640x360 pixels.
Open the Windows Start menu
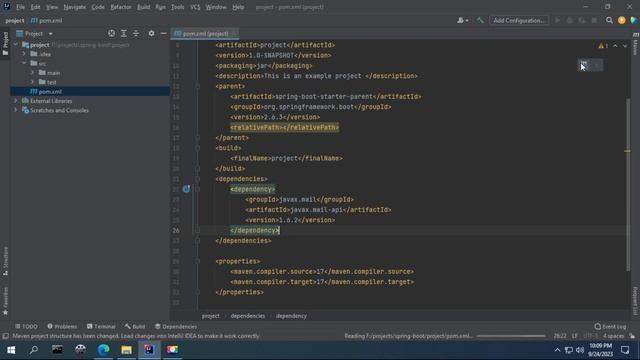pyautogui.click(x=11, y=350)
